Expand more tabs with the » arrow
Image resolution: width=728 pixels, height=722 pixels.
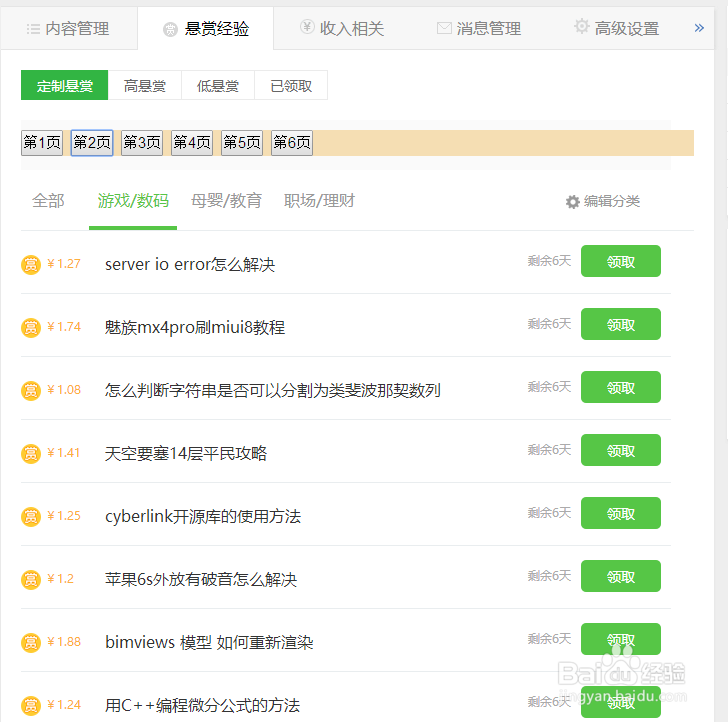(699, 28)
